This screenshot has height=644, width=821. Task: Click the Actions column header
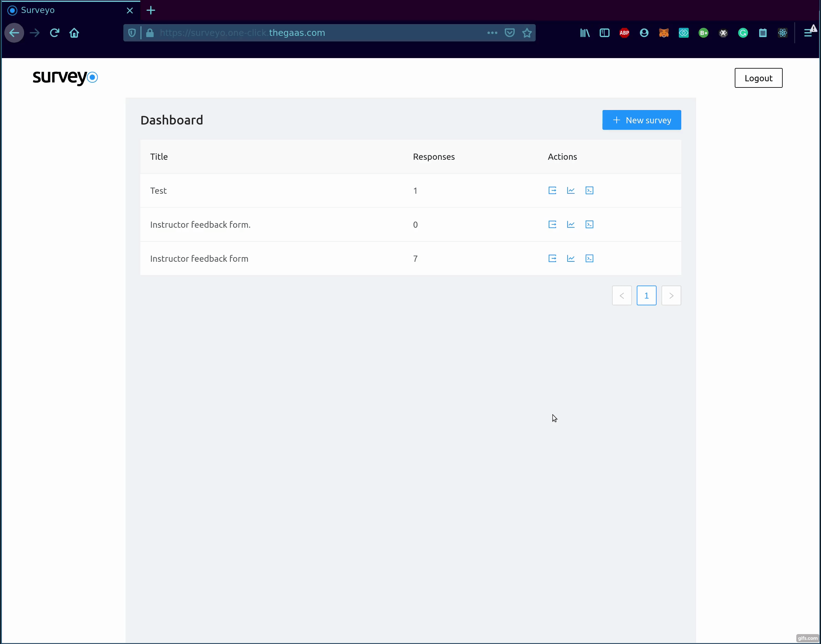563,156
